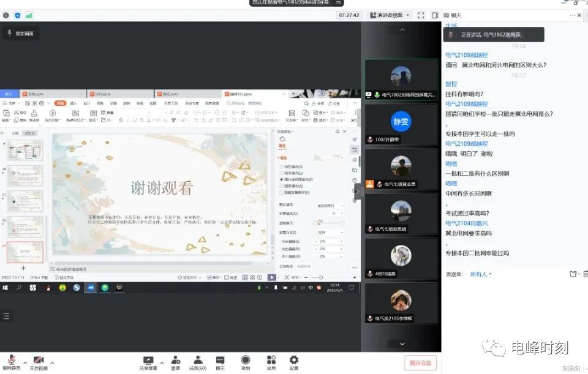Expand audio options arrow beside unmute

(x=25, y=362)
